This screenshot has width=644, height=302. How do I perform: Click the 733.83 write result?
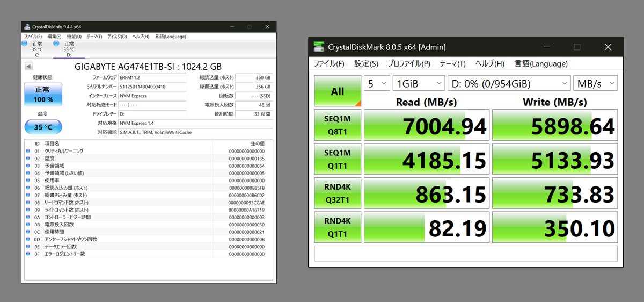[x=555, y=194]
